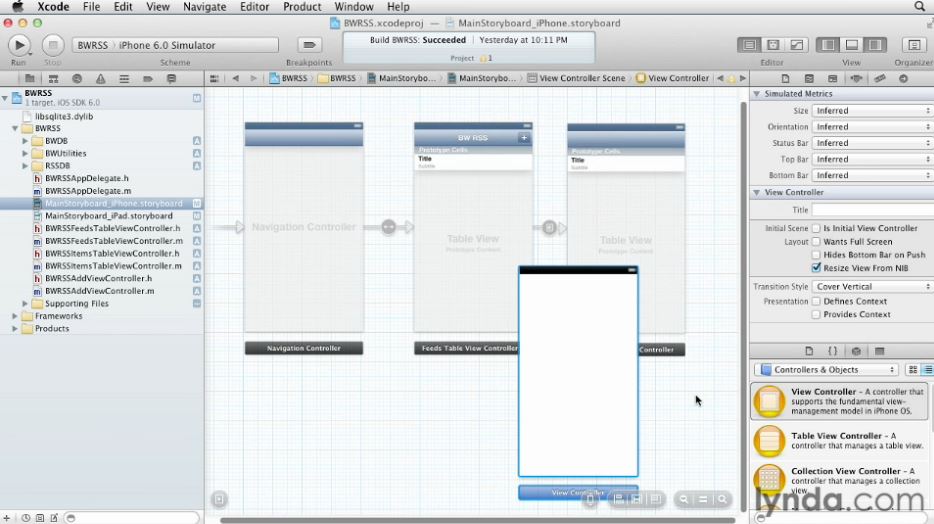Select Table View Controller library item

tap(839, 441)
